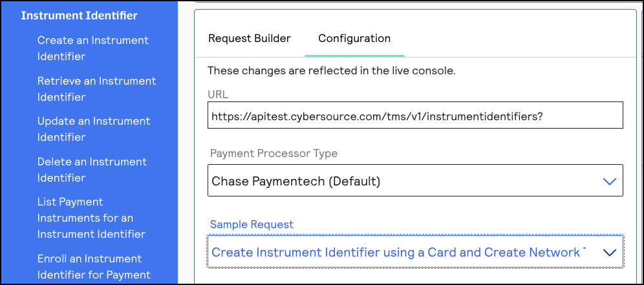Click the Payment Processor Type label
Image resolution: width=644 pixels, height=285 pixels.
click(274, 154)
